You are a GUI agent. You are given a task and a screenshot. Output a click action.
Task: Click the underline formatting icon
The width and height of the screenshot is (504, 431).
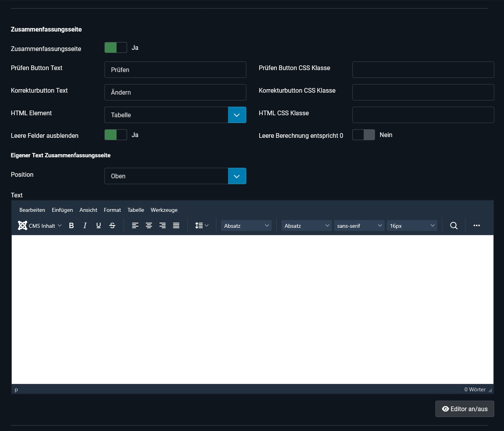[99, 225]
